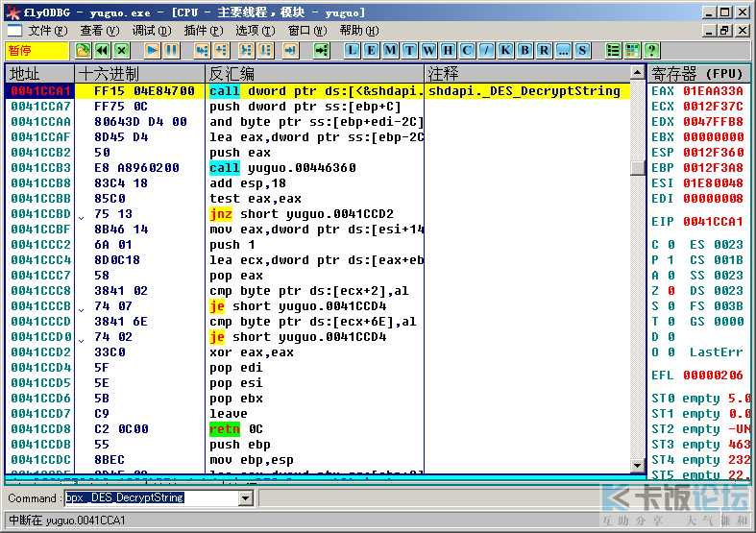This screenshot has height=533, width=756.
Task: Expand the Command history dropdown arrow
Action: [x=246, y=497]
